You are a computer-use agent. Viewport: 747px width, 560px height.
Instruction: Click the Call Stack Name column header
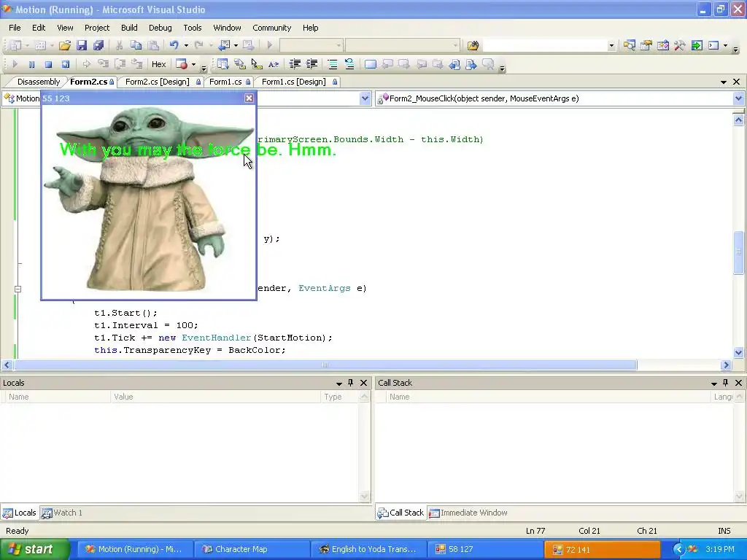pos(548,397)
